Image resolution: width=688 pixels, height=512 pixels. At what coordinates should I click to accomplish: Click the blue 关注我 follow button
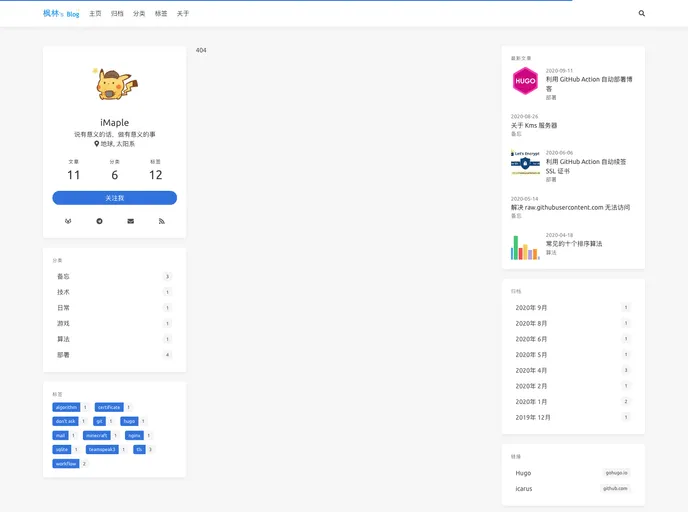coord(115,198)
